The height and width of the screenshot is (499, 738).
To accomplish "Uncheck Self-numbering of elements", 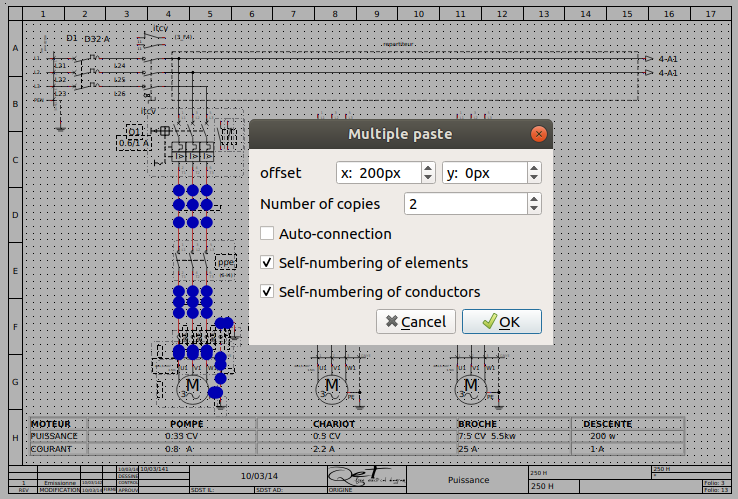I will (267, 262).
